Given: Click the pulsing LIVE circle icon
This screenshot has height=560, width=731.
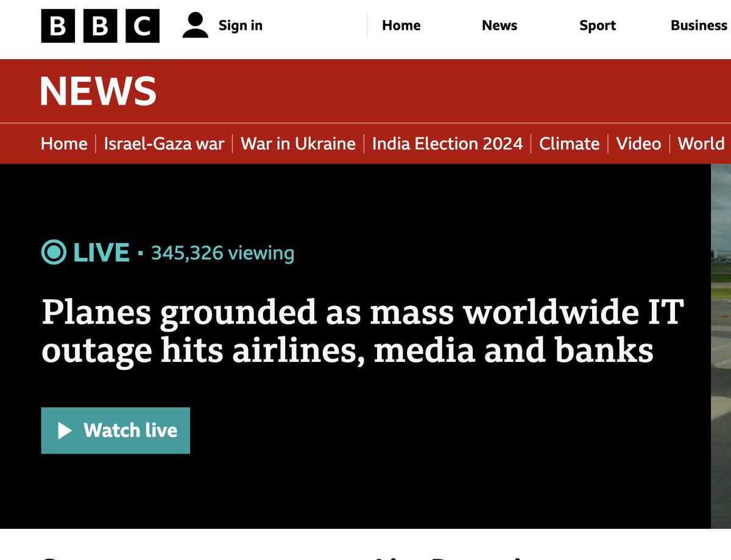Looking at the screenshot, I should click(x=54, y=252).
